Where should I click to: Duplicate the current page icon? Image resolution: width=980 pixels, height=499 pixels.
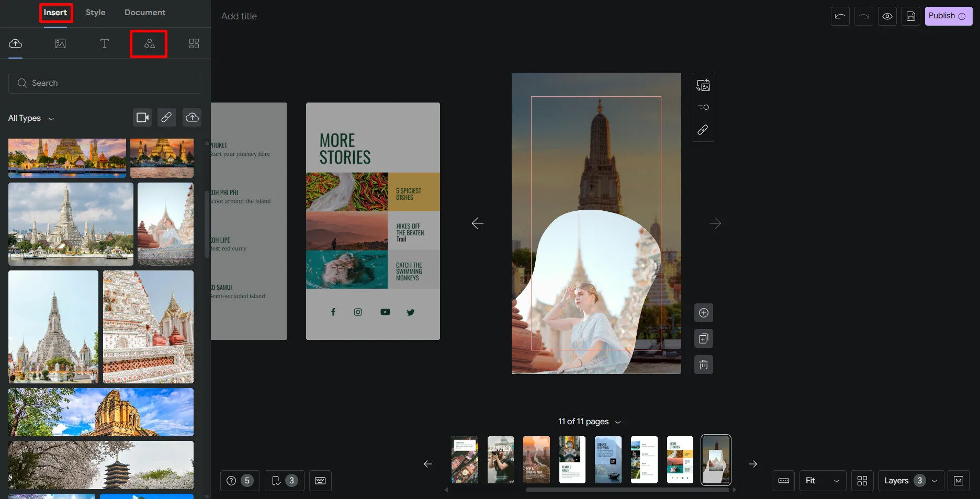pos(703,339)
